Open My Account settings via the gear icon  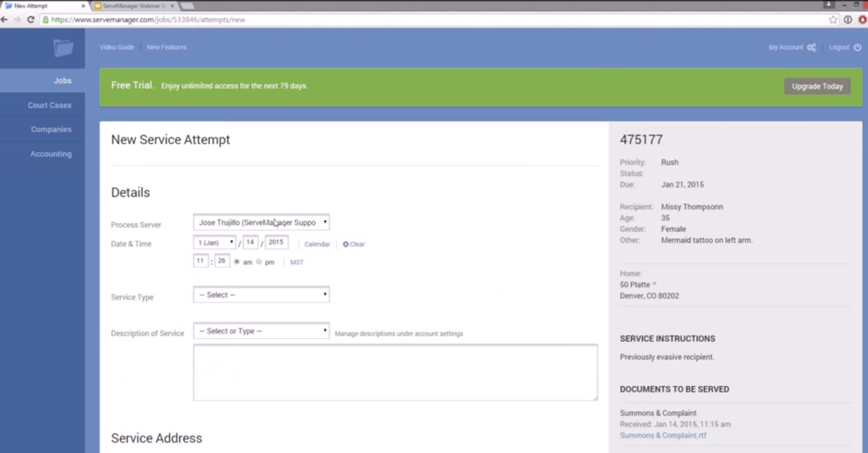(810, 47)
